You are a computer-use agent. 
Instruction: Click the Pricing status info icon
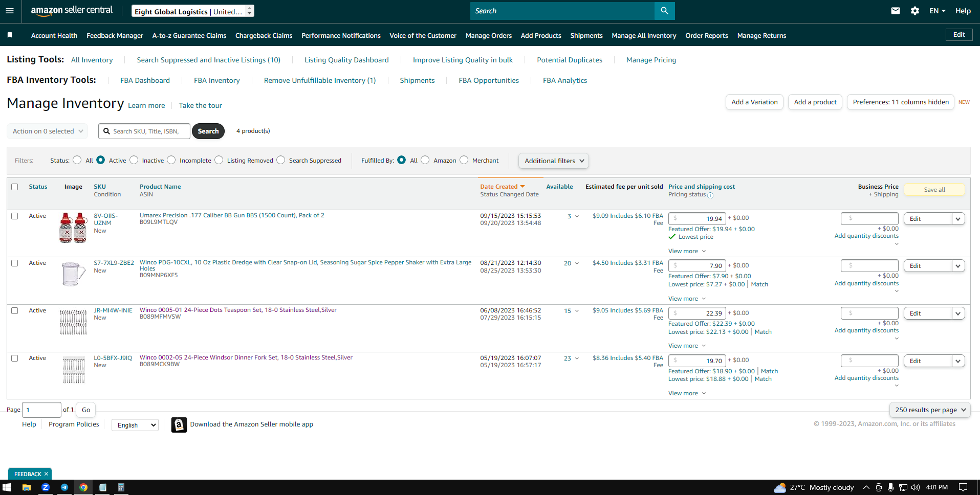(x=710, y=195)
